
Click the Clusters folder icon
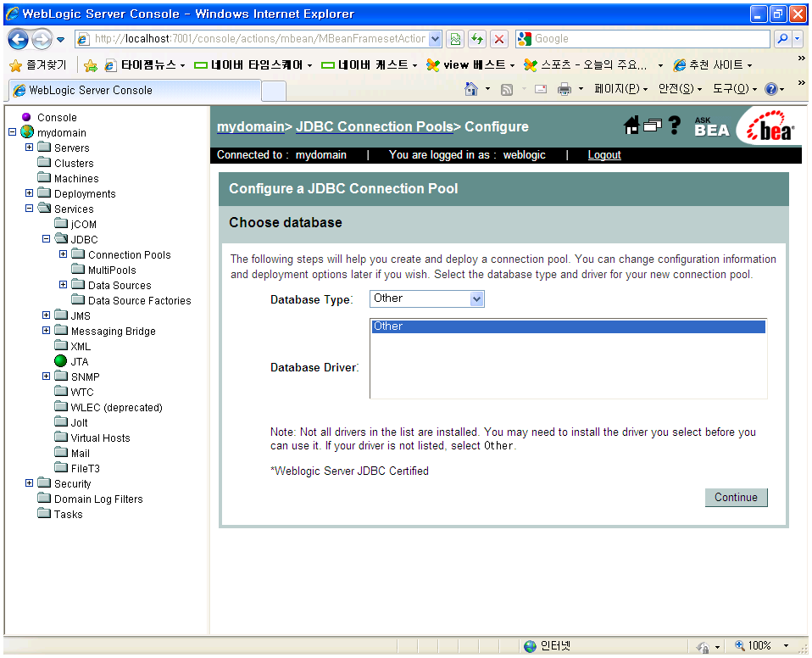pos(44,162)
